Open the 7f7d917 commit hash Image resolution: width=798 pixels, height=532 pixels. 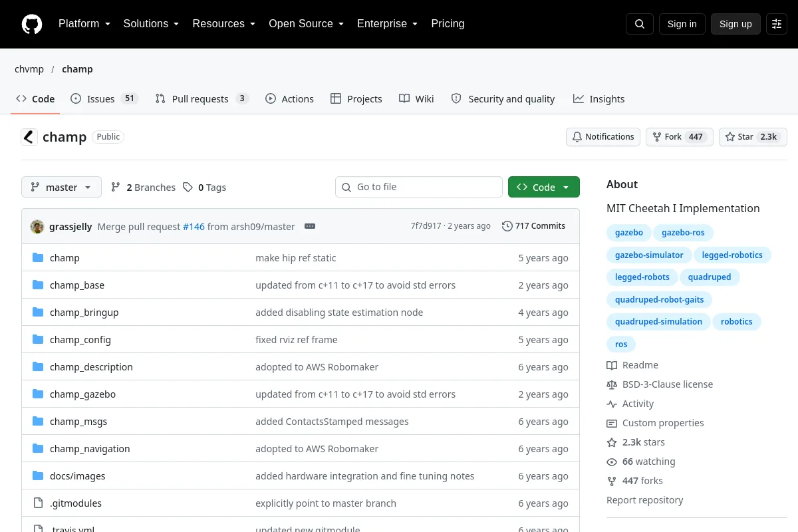[x=426, y=226]
